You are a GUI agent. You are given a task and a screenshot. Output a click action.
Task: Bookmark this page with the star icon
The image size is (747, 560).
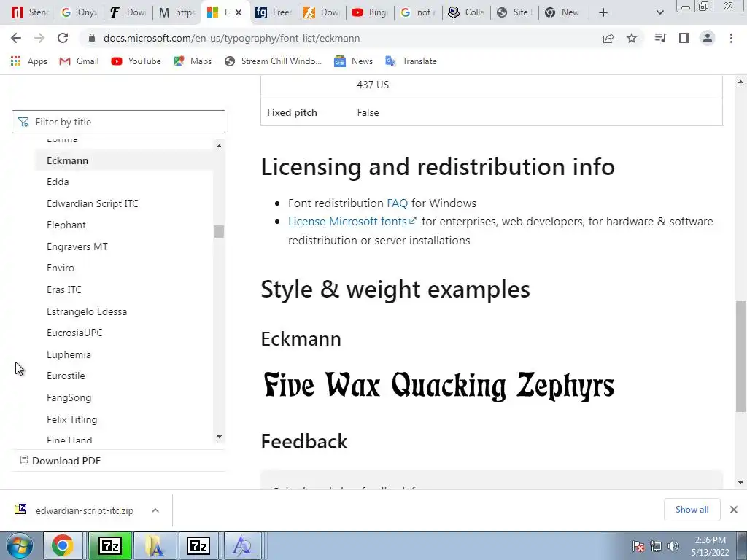tap(632, 38)
